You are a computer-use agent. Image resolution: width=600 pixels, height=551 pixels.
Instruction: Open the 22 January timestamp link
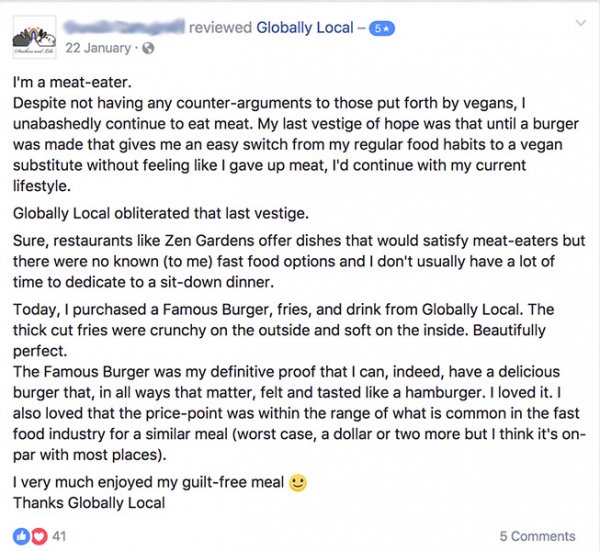tap(98, 48)
